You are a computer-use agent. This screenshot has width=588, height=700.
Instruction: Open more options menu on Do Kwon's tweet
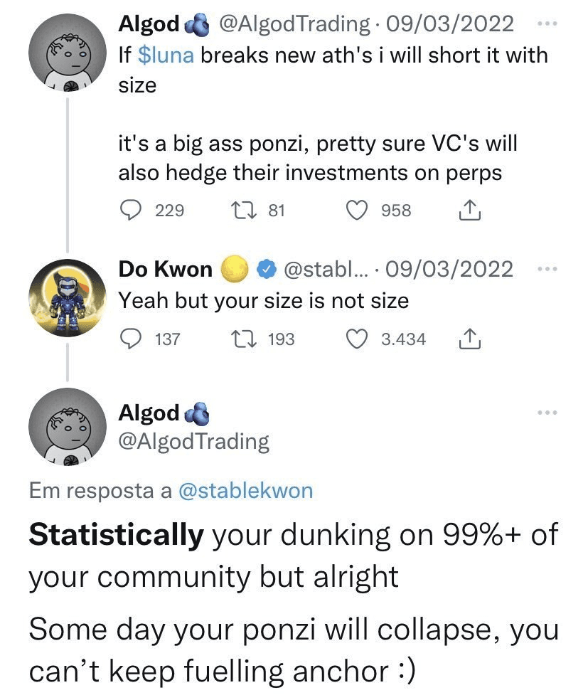(547, 269)
